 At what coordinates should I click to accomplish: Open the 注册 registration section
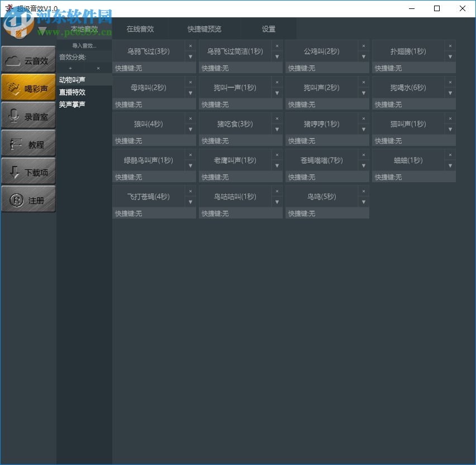click(x=28, y=199)
